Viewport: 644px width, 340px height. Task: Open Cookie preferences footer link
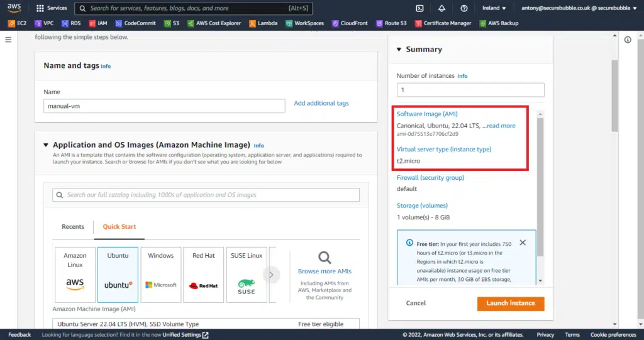613,335
